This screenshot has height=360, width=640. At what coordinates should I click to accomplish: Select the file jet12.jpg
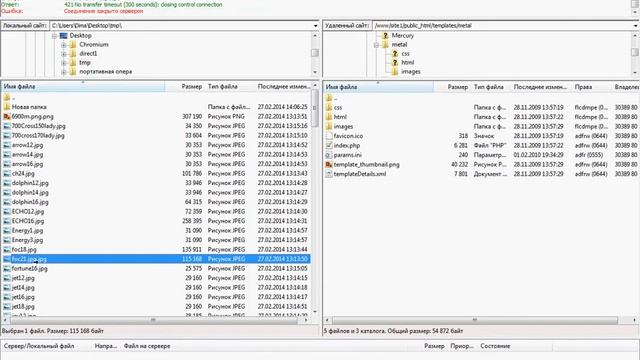[23, 278]
